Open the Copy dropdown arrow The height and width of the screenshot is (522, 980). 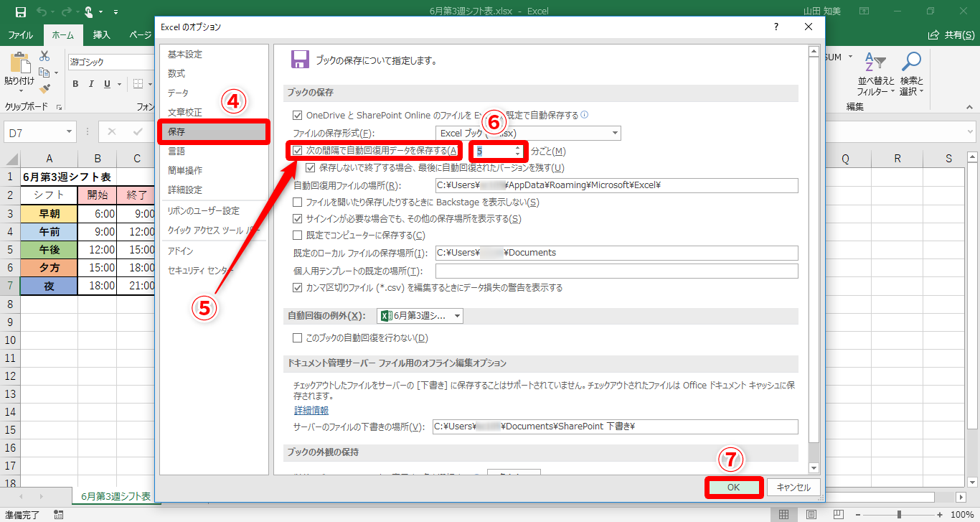click(x=55, y=73)
